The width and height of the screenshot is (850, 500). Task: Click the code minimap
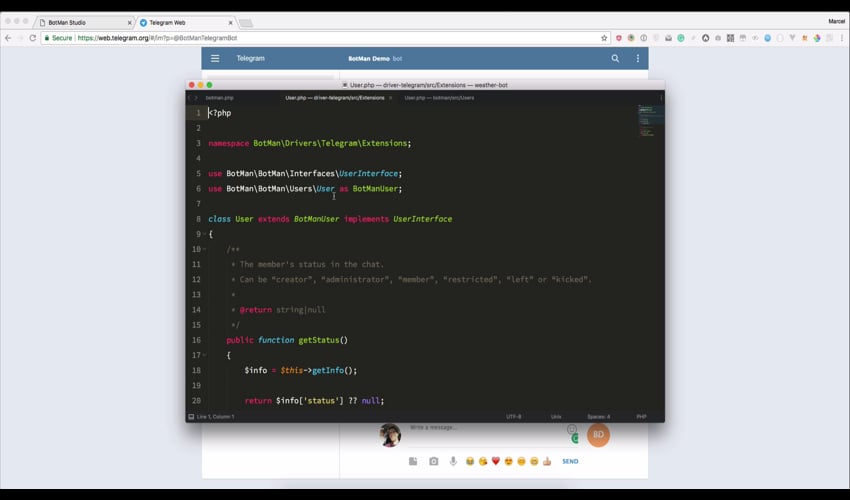649,121
